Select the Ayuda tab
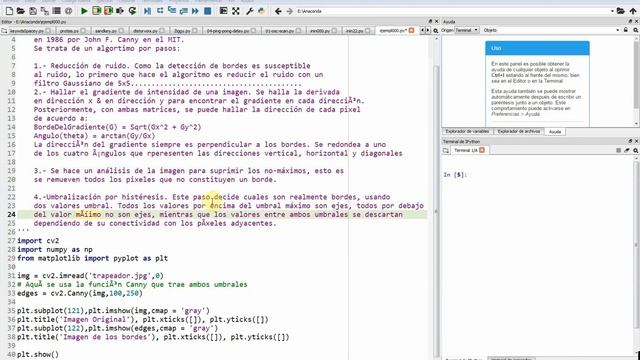 [555, 132]
